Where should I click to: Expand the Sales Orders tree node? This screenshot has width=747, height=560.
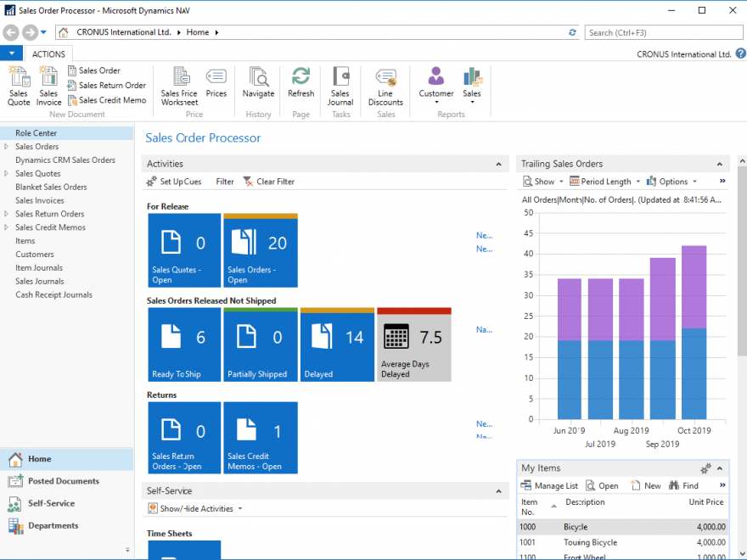click(x=6, y=146)
